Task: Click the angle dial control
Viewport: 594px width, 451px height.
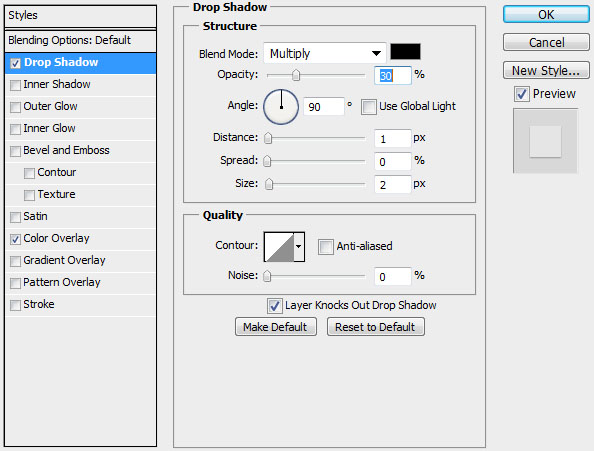Action: (x=281, y=107)
